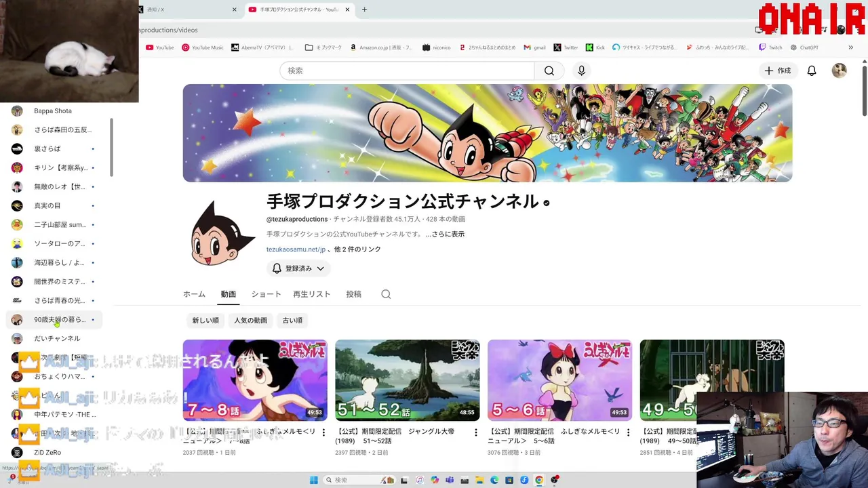Open the niconico bookmark
868x488 pixels.
(436, 47)
